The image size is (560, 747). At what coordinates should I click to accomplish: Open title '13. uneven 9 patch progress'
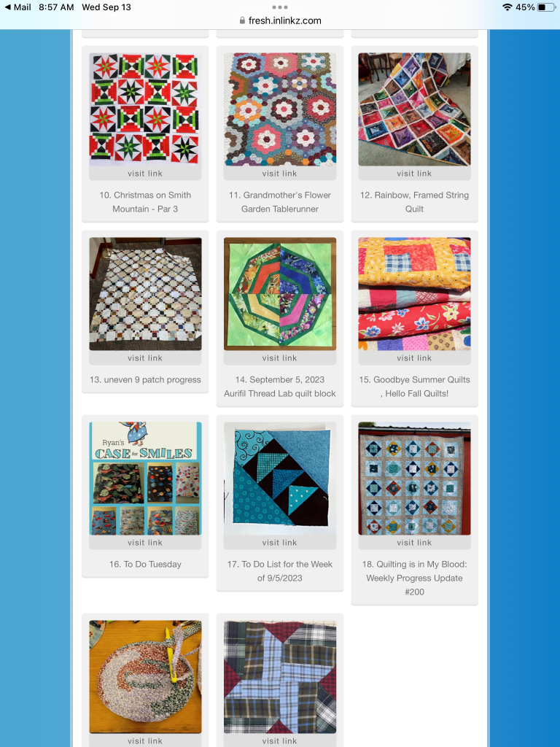[x=145, y=379]
